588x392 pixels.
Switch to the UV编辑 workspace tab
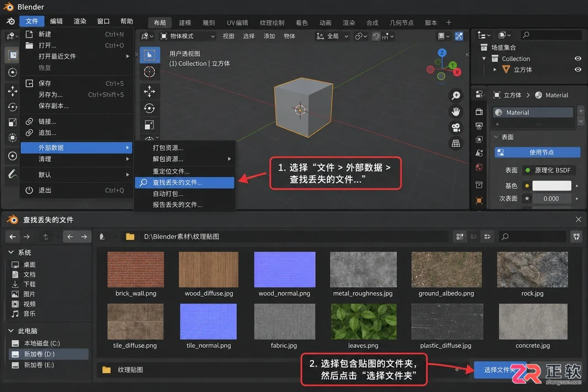pos(237,23)
